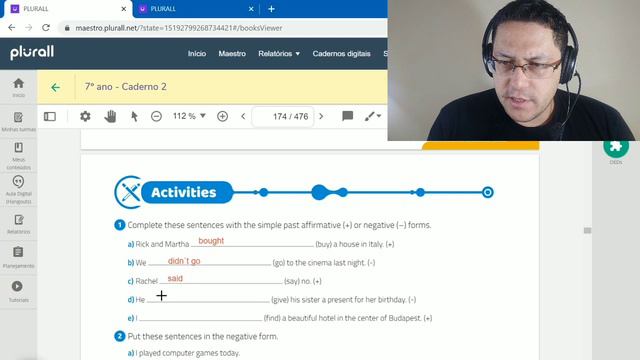
Task: Click the vertical scrollbar thumb
Action: click(x=587, y=231)
